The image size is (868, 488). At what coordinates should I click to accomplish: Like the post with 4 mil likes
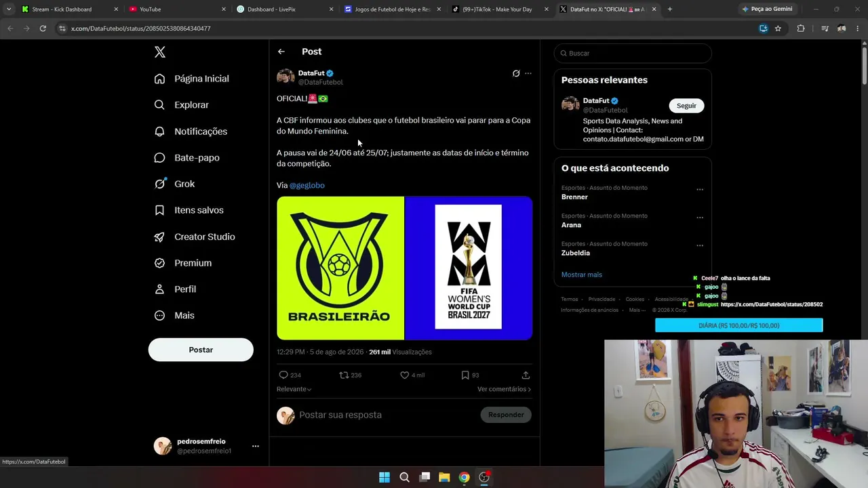(x=404, y=375)
